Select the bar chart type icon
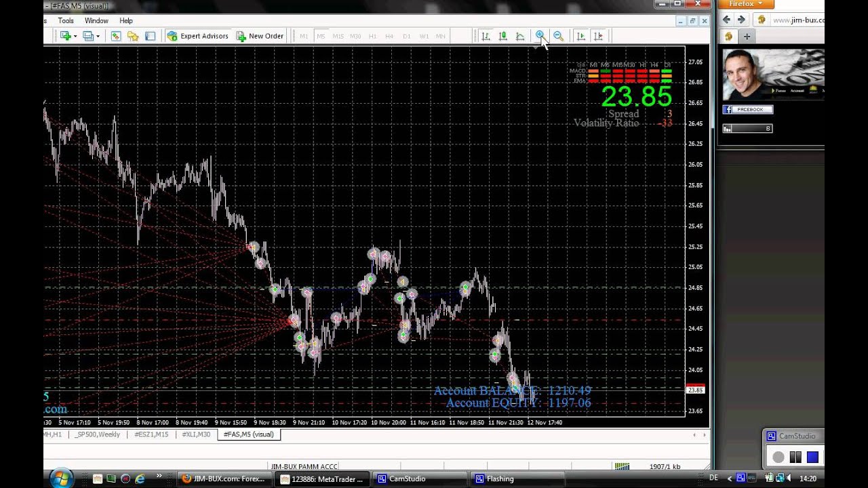 486,36
